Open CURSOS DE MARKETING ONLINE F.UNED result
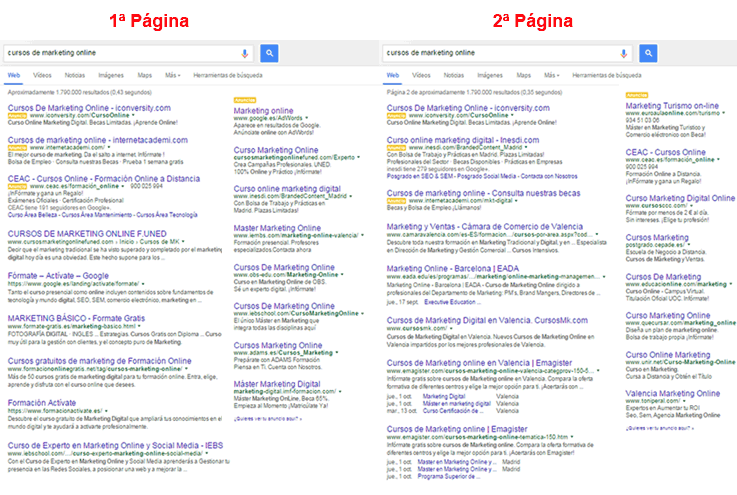This screenshot has width=737, height=495. coord(87,234)
